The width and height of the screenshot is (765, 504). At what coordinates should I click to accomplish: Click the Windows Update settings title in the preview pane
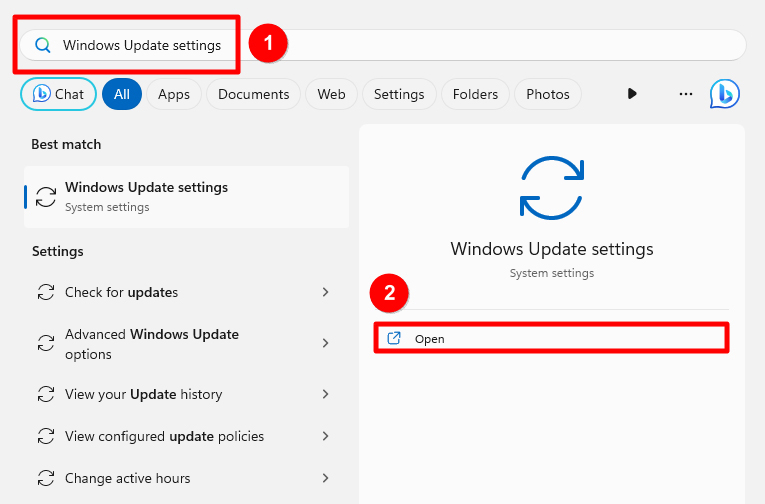tap(552, 249)
